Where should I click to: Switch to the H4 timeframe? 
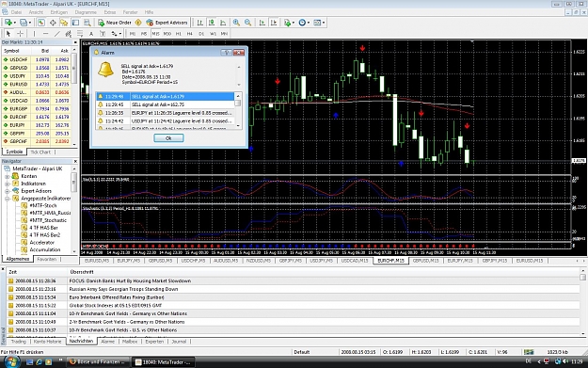[190, 34]
